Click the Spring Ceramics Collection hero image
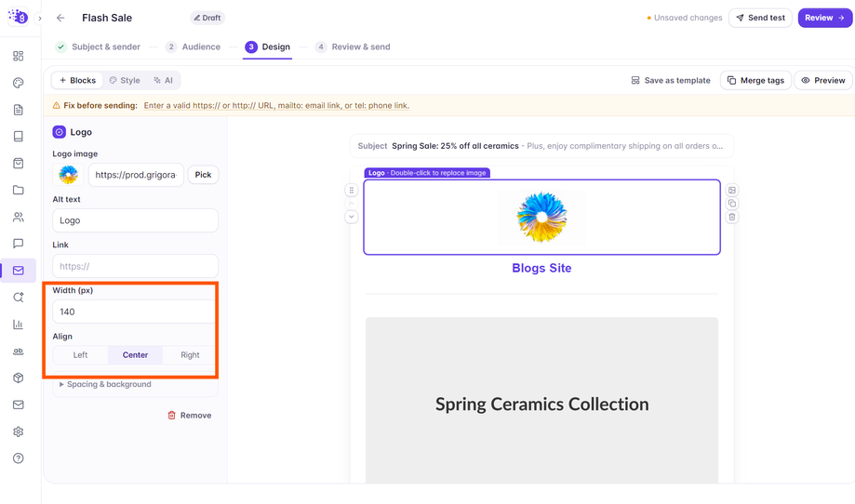The image size is (855, 504). pos(541,400)
